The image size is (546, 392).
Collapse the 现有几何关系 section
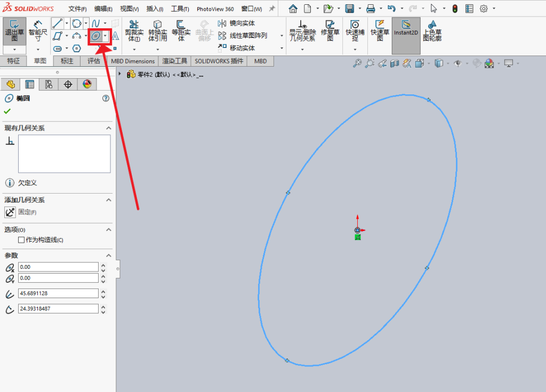pyautogui.click(x=109, y=128)
